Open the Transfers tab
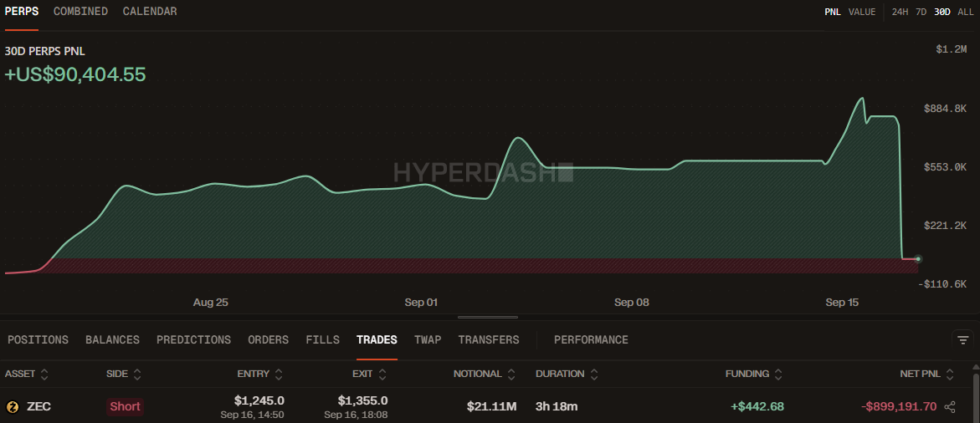The image size is (980, 423). pyautogui.click(x=489, y=340)
